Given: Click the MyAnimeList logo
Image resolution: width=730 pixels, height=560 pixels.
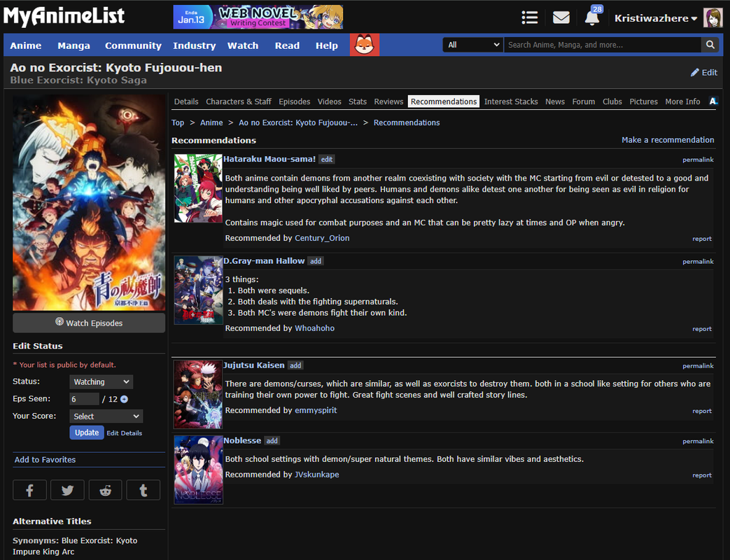Looking at the screenshot, I should coord(64,16).
